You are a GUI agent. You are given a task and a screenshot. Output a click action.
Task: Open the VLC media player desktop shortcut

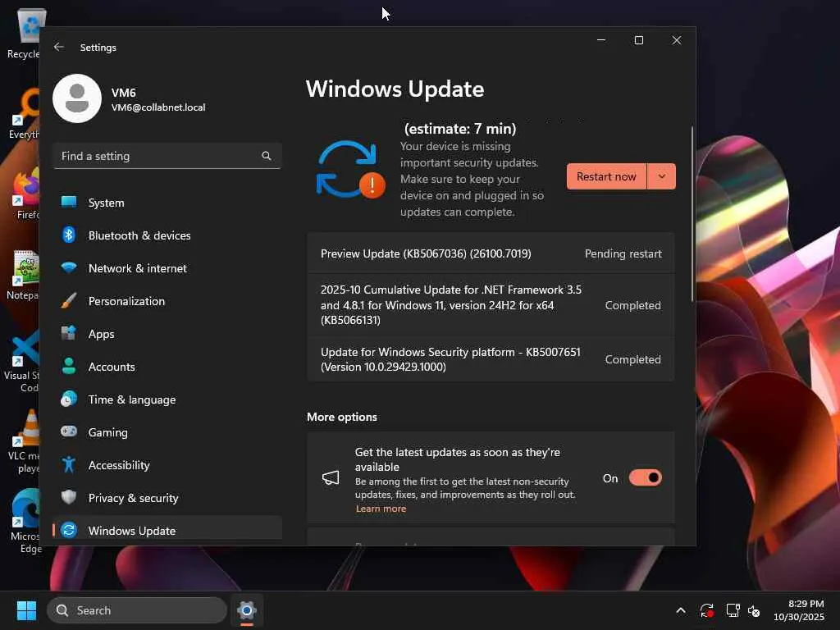coord(24,442)
